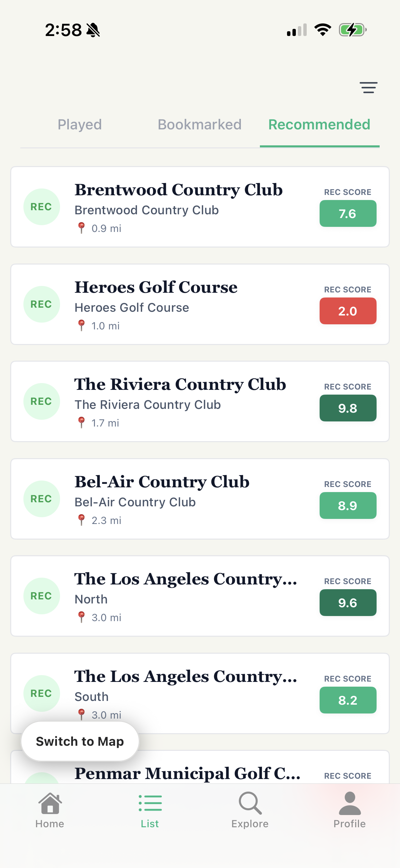400x868 pixels.
Task: Open the Profile person icon
Action: tap(350, 803)
